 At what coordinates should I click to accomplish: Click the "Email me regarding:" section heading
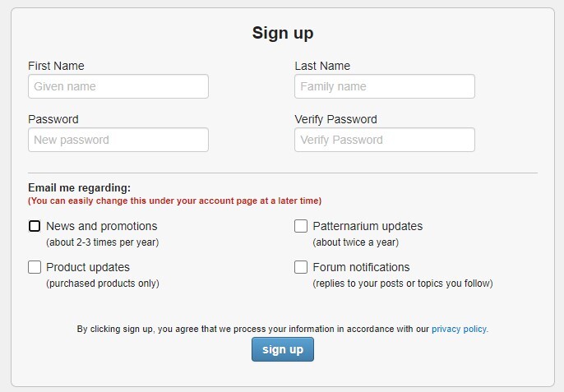click(79, 187)
